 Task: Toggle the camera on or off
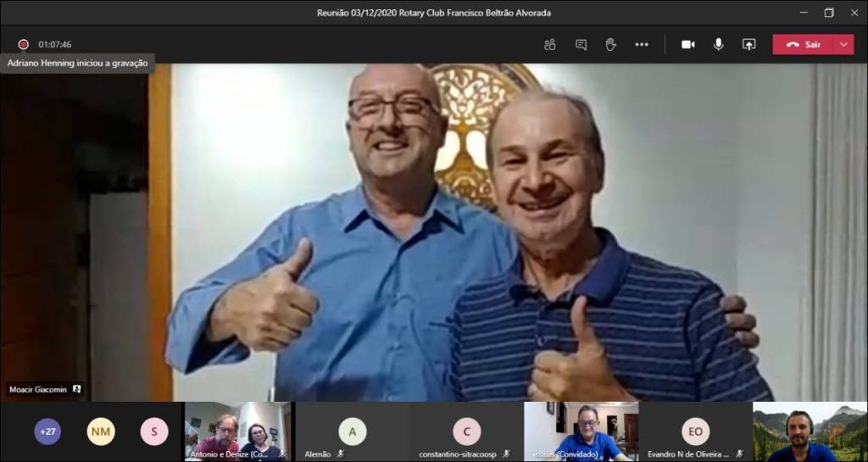[x=687, y=45]
